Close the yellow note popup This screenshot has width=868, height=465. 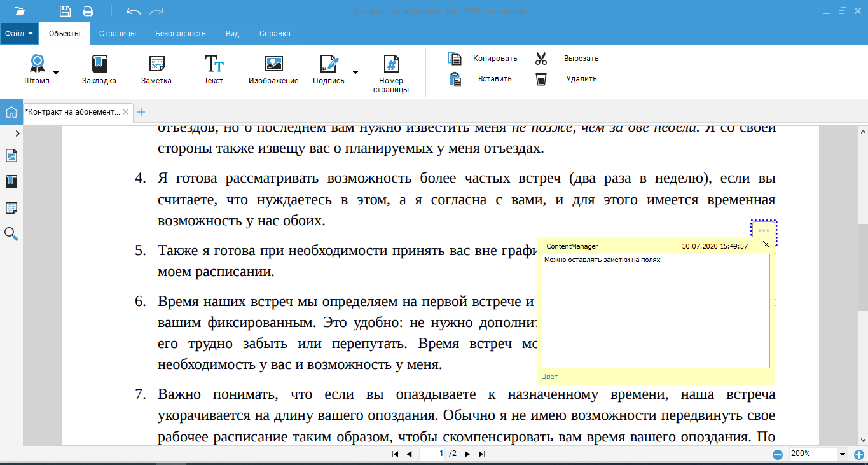tap(766, 244)
